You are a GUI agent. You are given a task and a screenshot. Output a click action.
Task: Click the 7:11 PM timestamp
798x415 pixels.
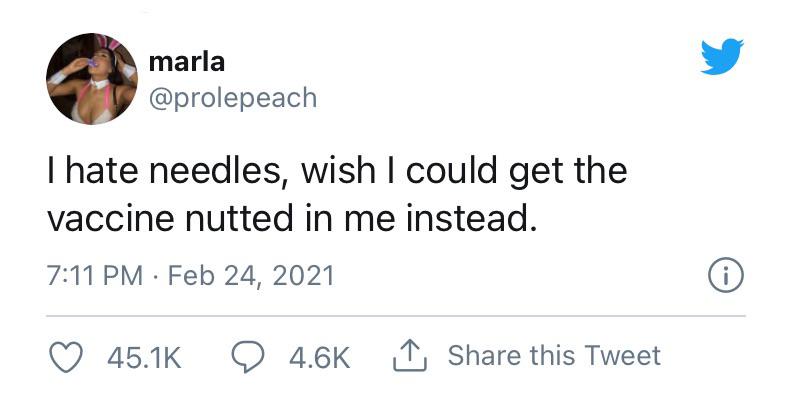click(x=95, y=275)
